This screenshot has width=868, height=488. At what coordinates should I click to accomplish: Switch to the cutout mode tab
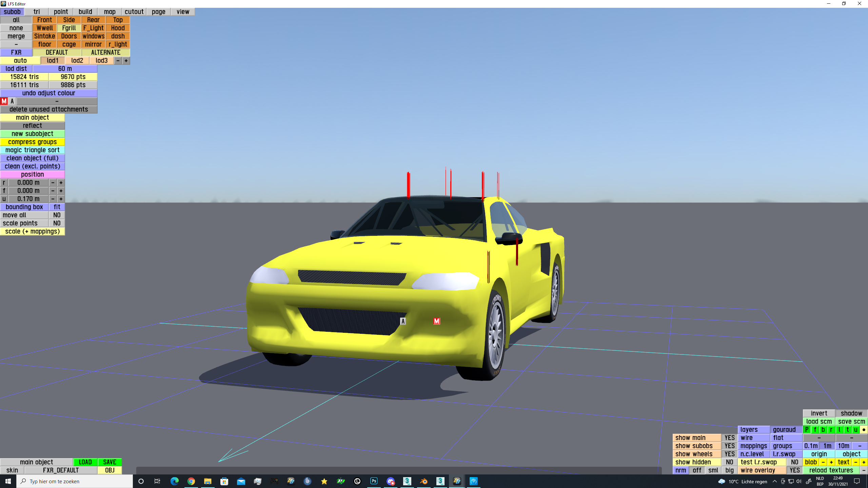click(134, 12)
